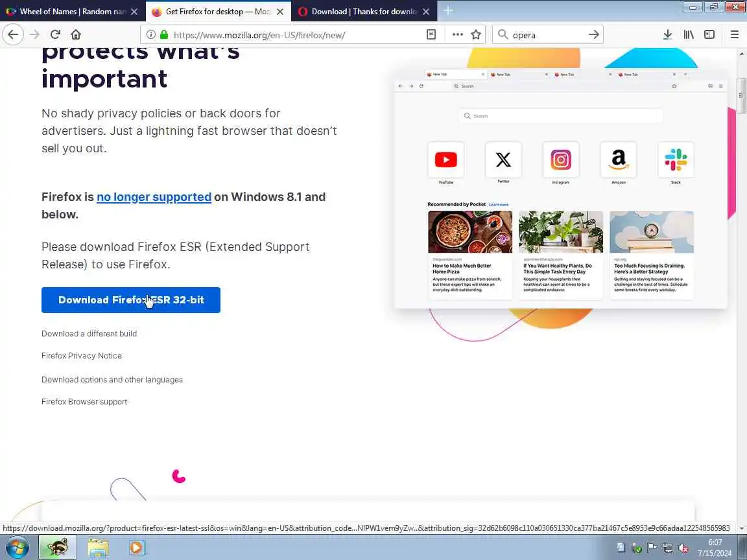Click the Firefox mockup screenshot image
747x560 pixels.
(561, 189)
